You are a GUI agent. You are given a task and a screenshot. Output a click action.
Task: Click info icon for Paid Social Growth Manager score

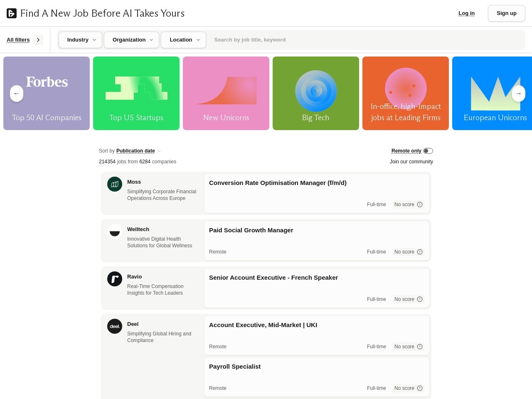click(x=420, y=252)
